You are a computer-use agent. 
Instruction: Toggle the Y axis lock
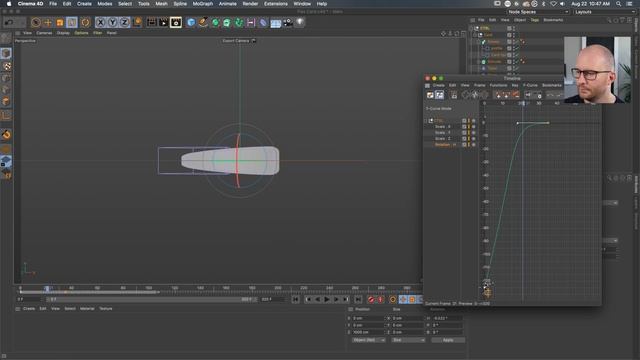point(112,22)
